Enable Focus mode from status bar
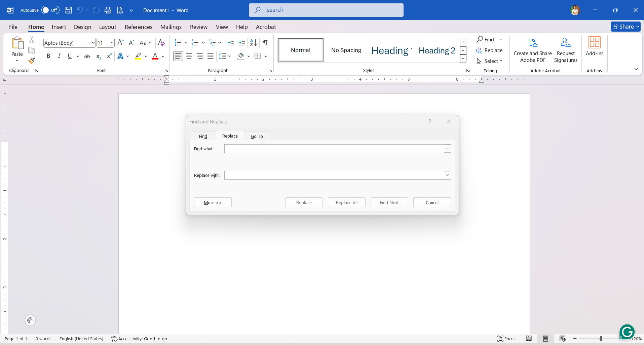The image size is (644, 345). [507, 339]
